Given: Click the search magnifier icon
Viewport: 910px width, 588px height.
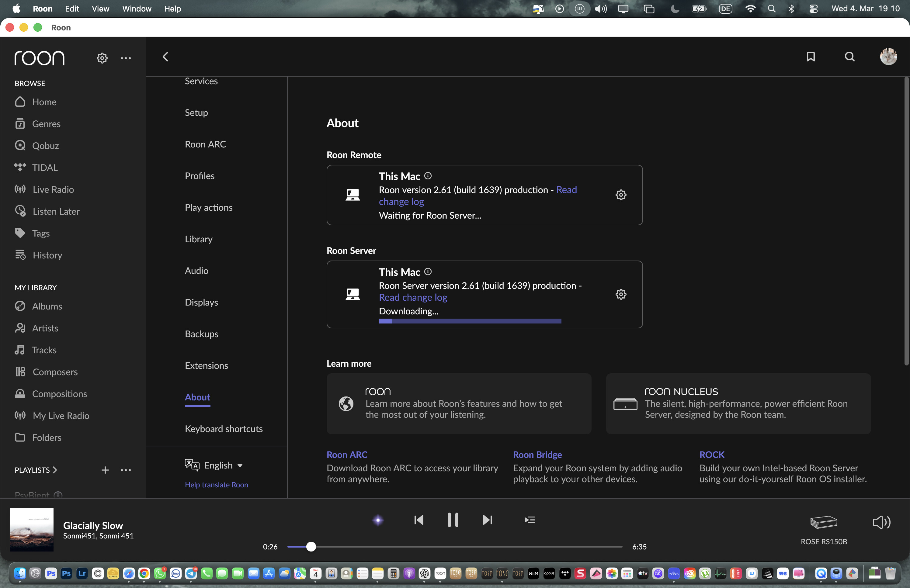Looking at the screenshot, I should (849, 57).
